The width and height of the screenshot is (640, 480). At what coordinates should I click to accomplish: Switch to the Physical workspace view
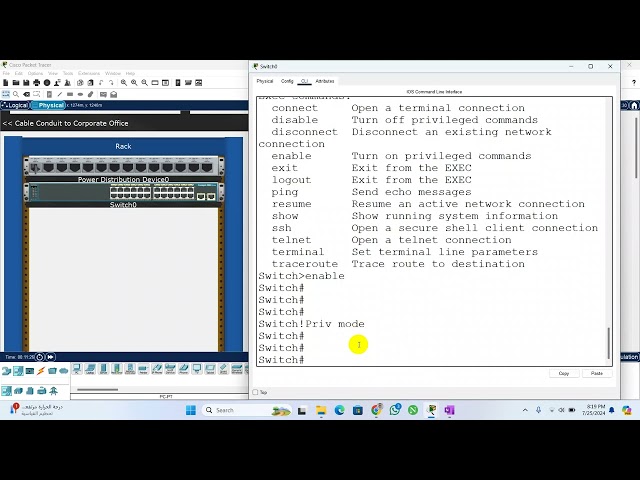[x=48, y=105]
